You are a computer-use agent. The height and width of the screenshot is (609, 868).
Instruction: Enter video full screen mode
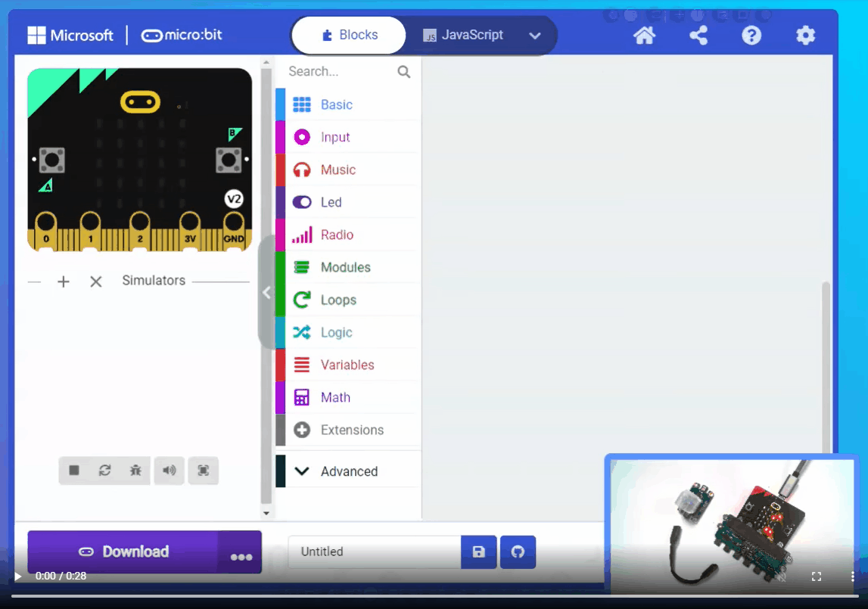[817, 576]
